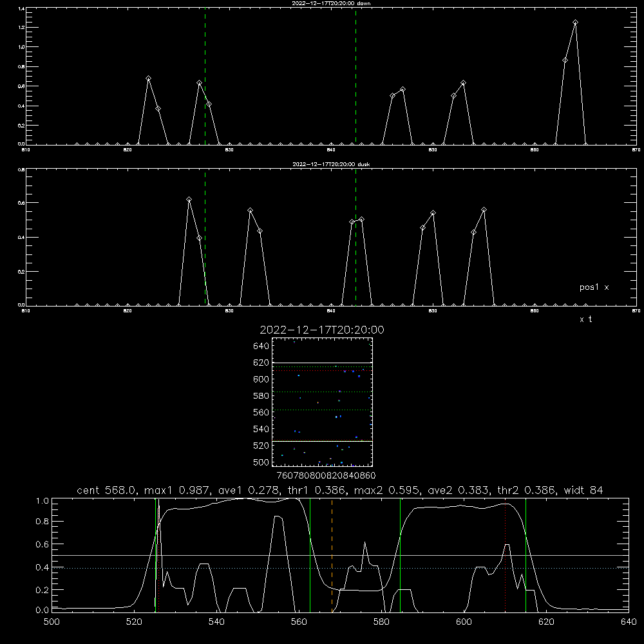Click the '600' label on the bottom plot x-axis
Viewport: 644px width, 644px height.
click(464, 621)
